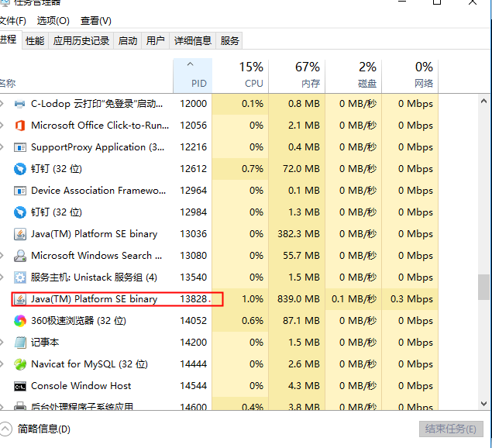Switch to the 服务 tab
The image size is (492, 448).
(x=229, y=41)
